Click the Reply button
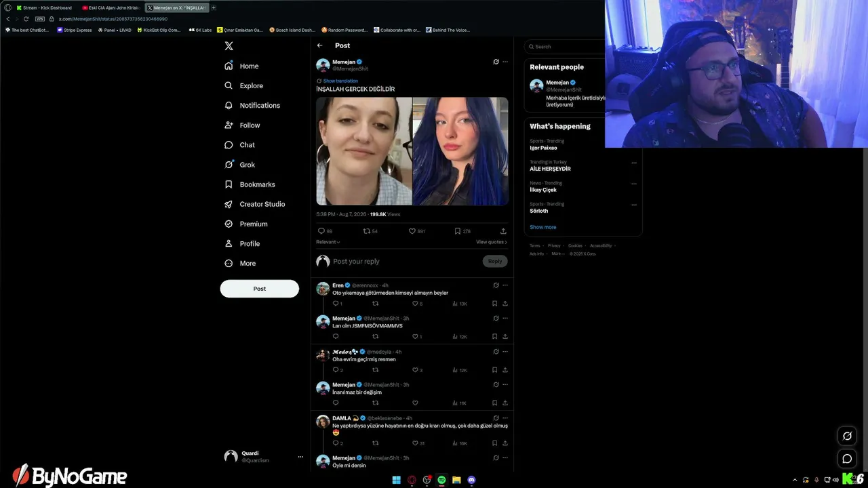Viewport: 868px width, 488px height. coord(495,262)
